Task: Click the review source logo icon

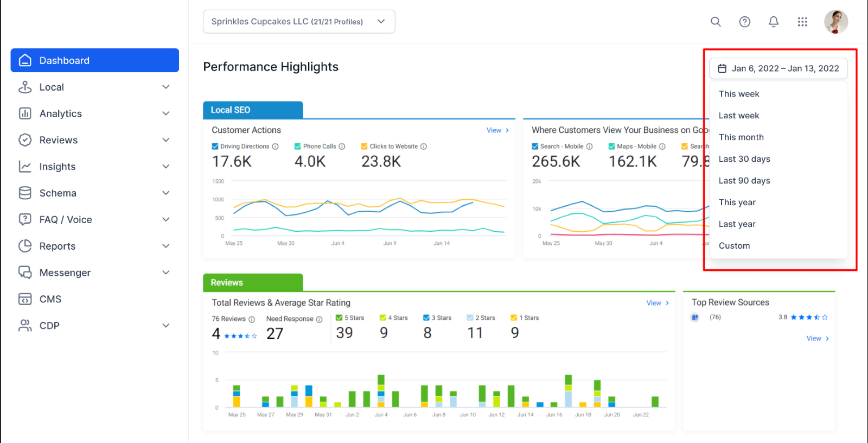Action: coord(695,317)
